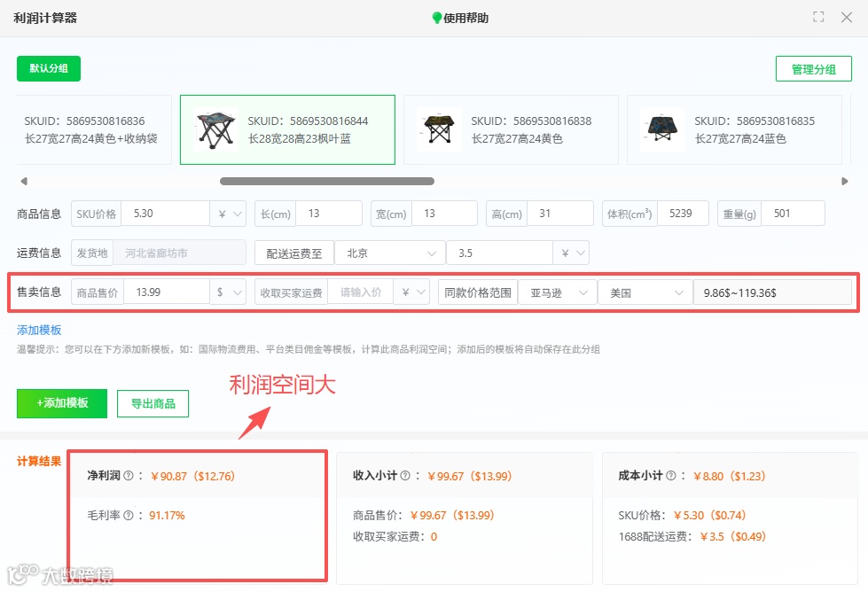Edit the 商品售价 field 13.99
The width and height of the screenshot is (868, 592).
[x=166, y=292]
